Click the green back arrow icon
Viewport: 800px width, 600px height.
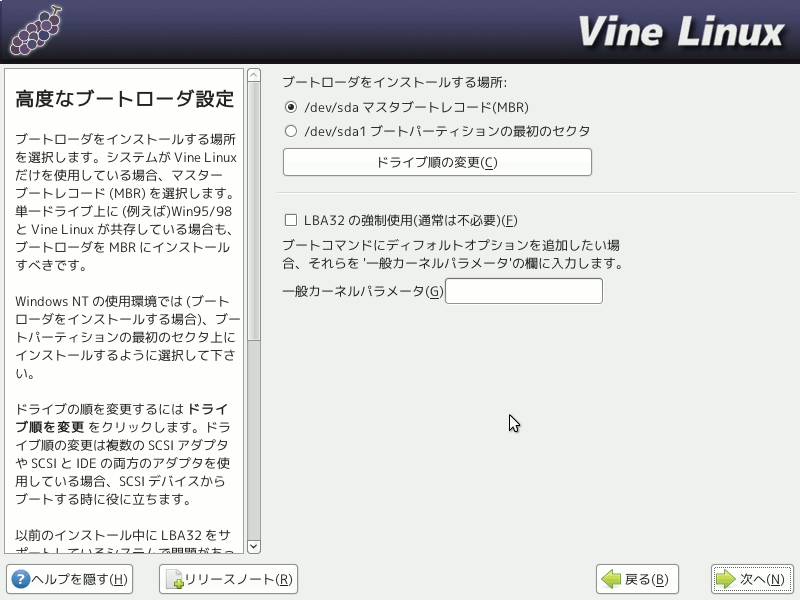[611, 580]
